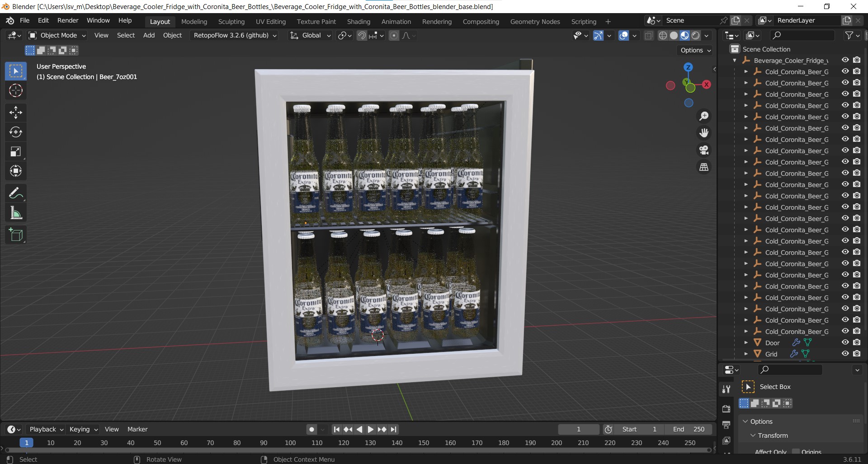The image size is (868, 464).
Task: Activate the Transform tool
Action: 16,171
